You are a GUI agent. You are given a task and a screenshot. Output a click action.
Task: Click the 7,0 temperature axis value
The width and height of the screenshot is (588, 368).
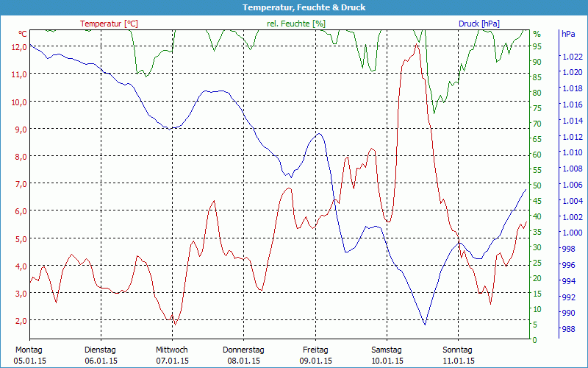tap(18, 183)
